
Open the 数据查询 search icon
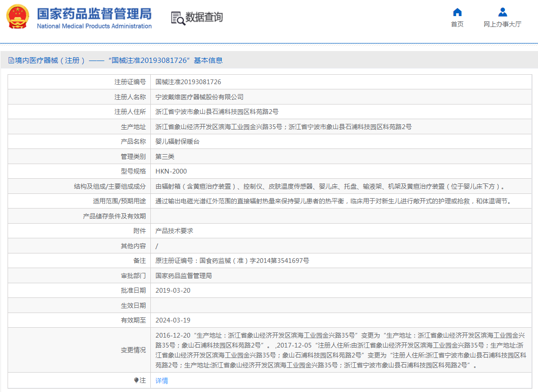178,18
